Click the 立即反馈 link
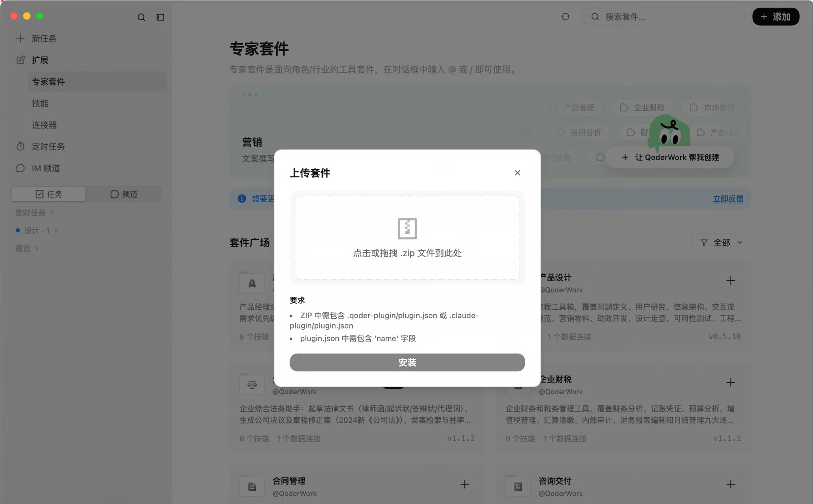This screenshot has width=813, height=504. [728, 199]
